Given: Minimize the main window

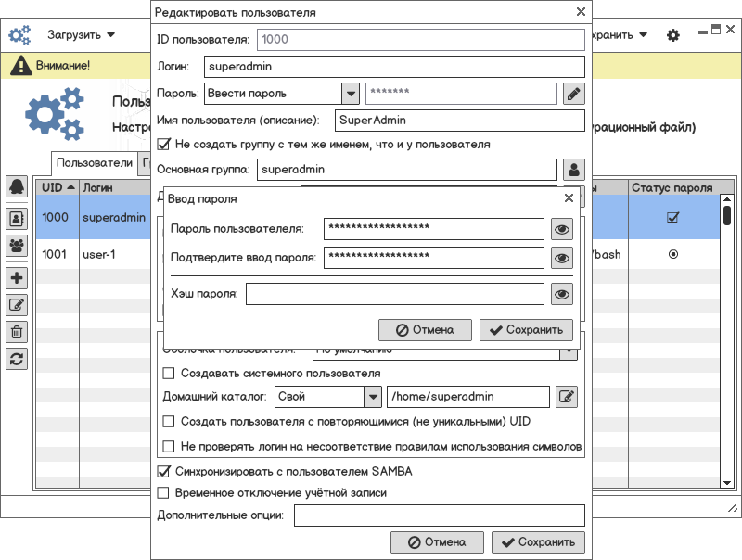Looking at the screenshot, I should (x=703, y=32).
